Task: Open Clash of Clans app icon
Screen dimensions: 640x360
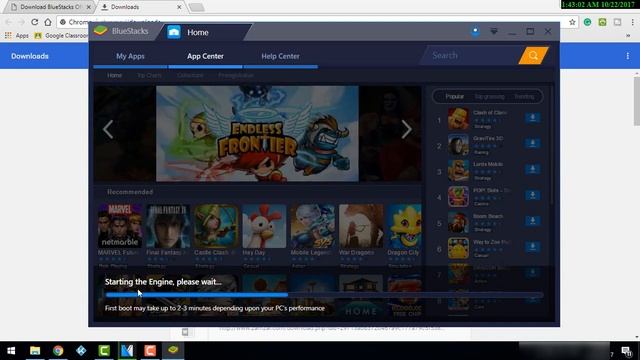Action: point(458,119)
